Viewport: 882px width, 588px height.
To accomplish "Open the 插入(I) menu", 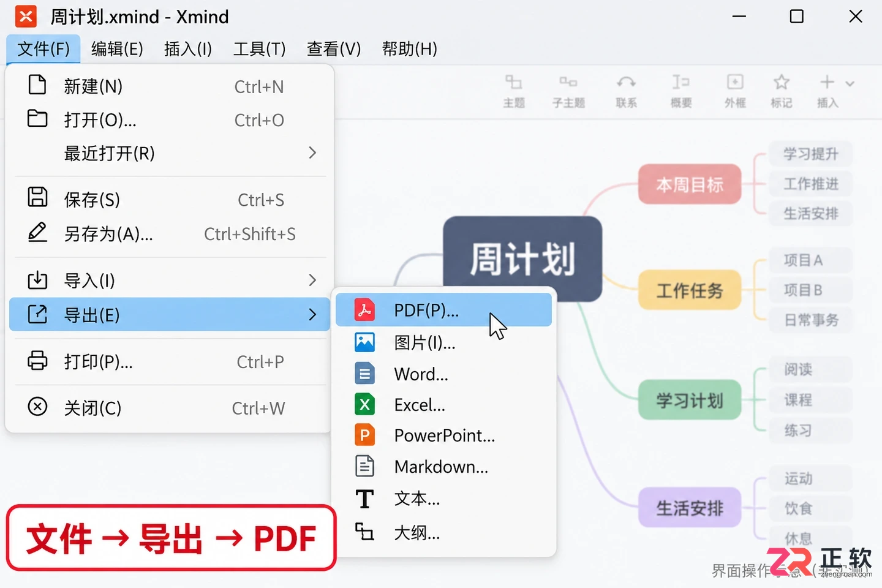I will [188, 49].
